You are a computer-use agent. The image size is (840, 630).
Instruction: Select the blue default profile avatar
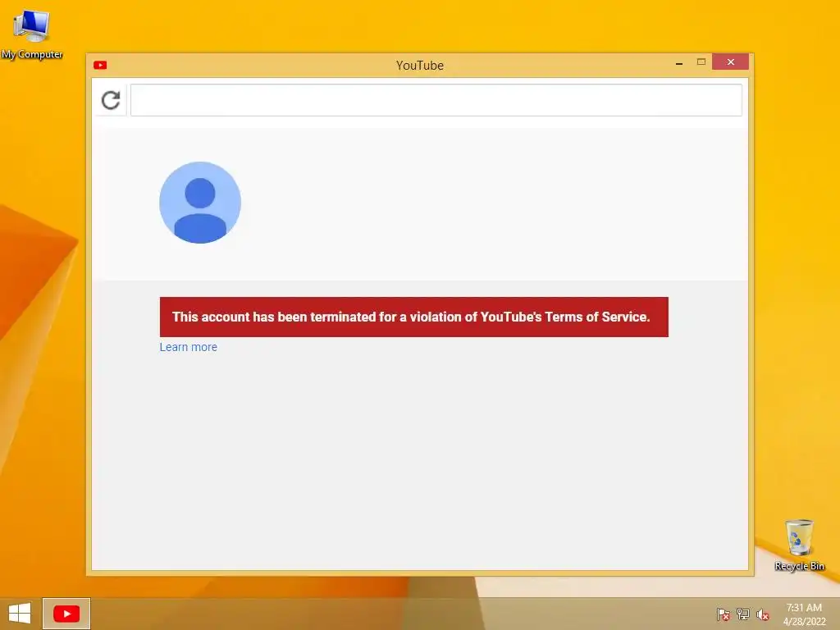(200, 203)
